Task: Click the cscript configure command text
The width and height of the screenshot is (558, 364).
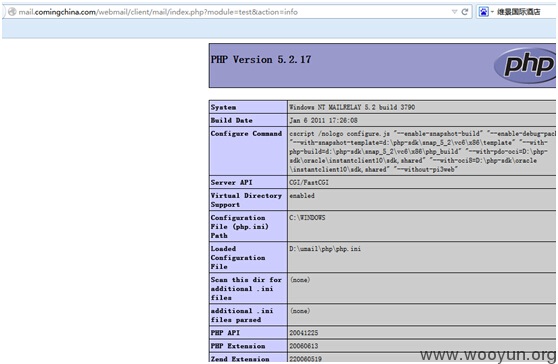Action: 422,152
